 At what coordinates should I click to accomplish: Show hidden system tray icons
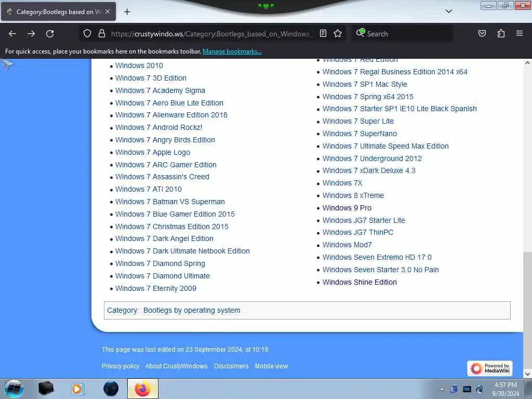442,389
